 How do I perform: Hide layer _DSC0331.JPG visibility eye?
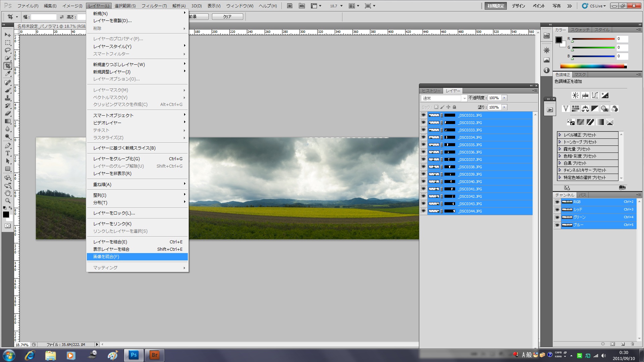click(x=423, y=115)
